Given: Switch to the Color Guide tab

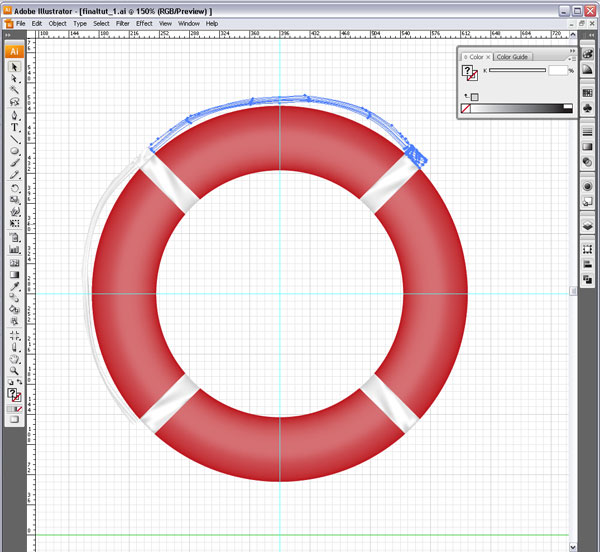Looking at the screenshot, I should point(512,57).
